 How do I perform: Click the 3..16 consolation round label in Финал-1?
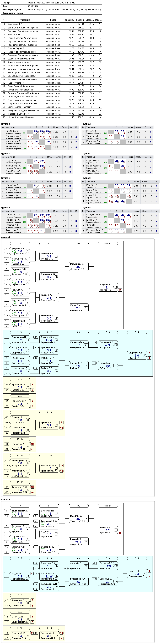[x=20, y=332]
